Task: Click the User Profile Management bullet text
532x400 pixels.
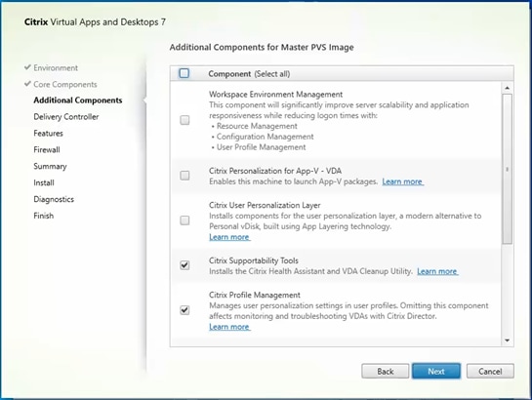Action: [x=261, y=147]
